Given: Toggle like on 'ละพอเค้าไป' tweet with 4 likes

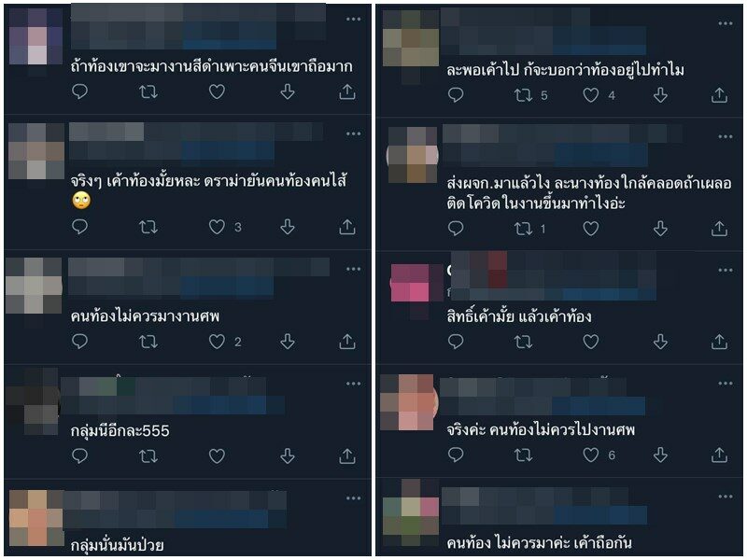Looking at the screenshot, I should [591, 96].
